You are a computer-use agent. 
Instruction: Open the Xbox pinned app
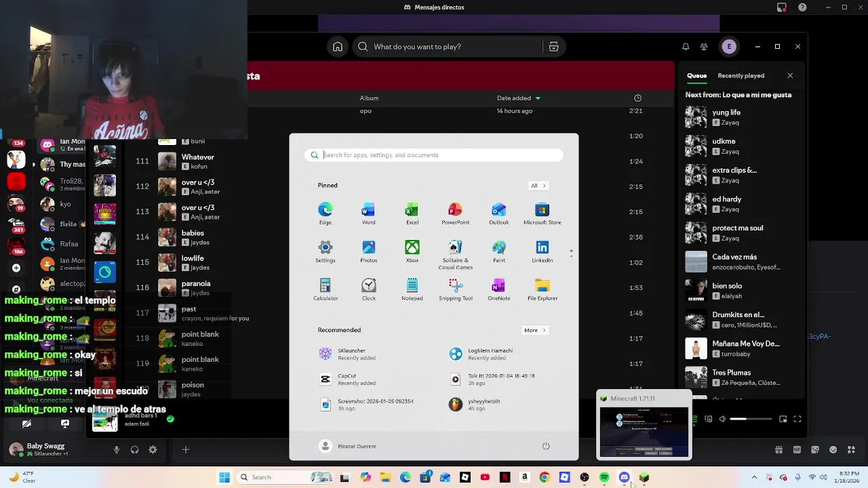(x=412, y=251)
